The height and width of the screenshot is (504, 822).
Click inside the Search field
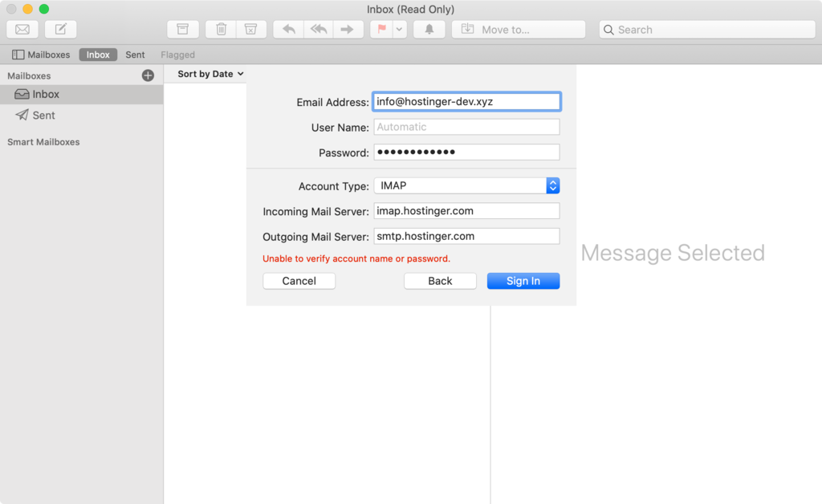pyautogui.click(x=706, y=29)
